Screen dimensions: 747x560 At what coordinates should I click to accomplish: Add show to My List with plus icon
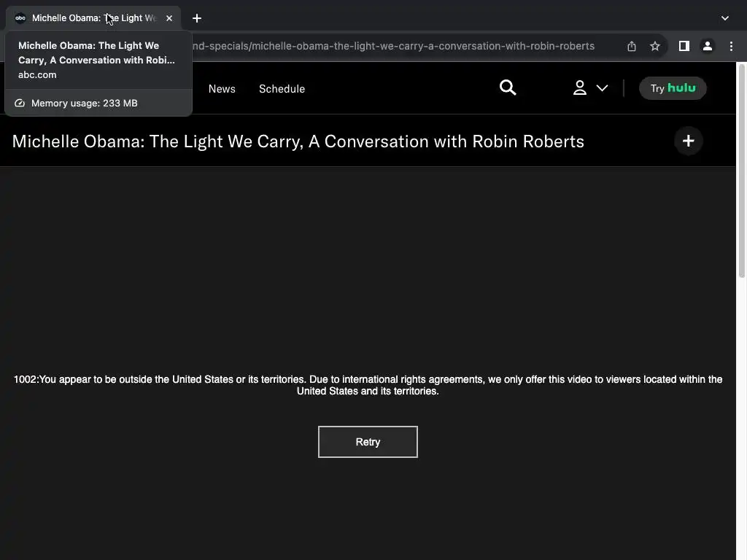click(x=688, y=141)
